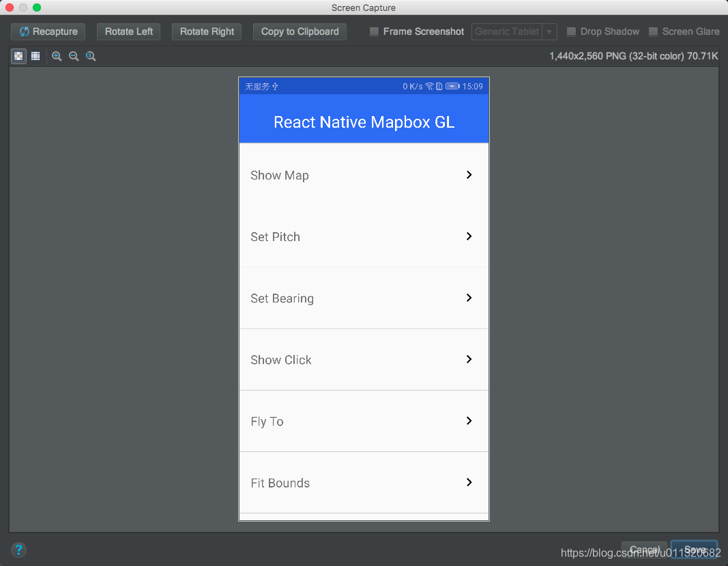Open the Set Bearing row
Viewport: 728px width, 566px height.
click(364, 298)
